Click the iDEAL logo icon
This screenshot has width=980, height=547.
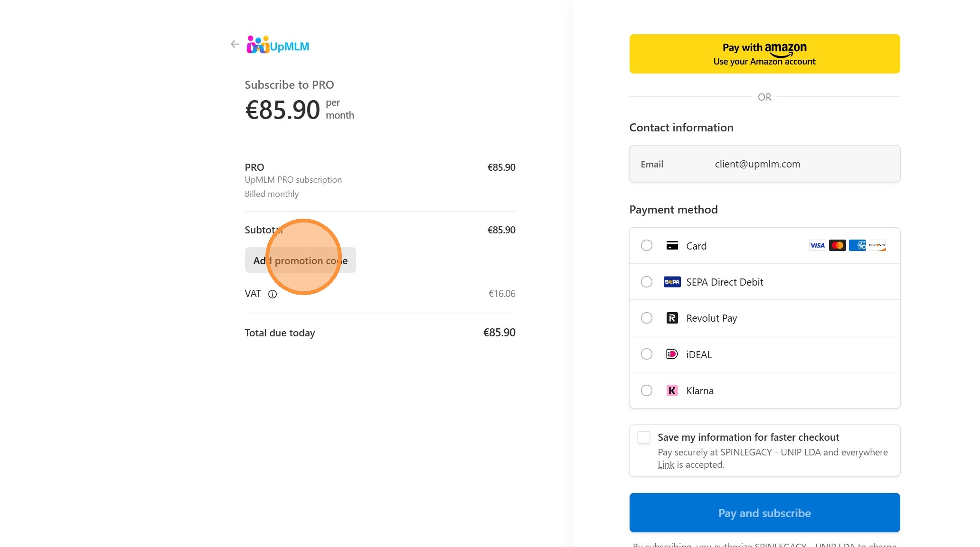(x=672, y=354)
